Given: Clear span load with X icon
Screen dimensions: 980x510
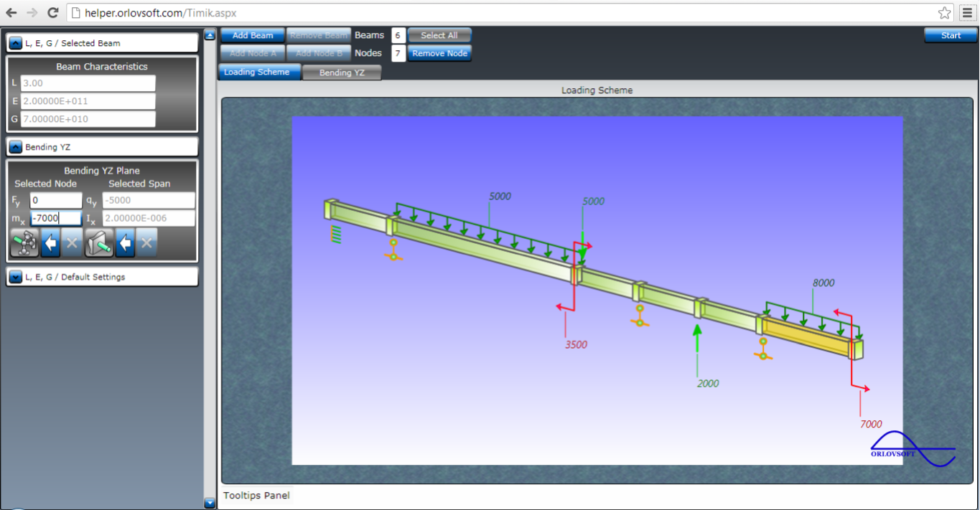Looking at the screenshot, I should 147,243.
